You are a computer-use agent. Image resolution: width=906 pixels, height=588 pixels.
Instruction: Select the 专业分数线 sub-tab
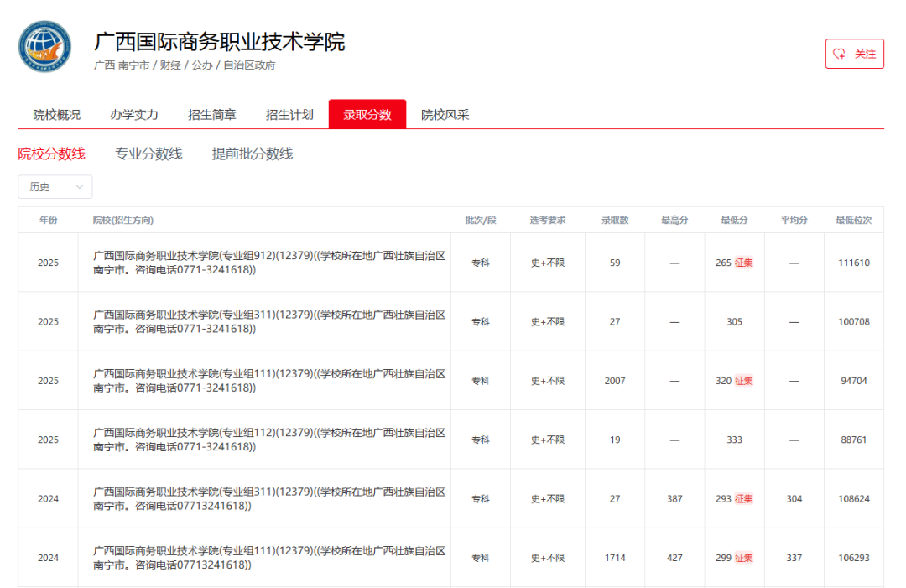pos(148,154)
